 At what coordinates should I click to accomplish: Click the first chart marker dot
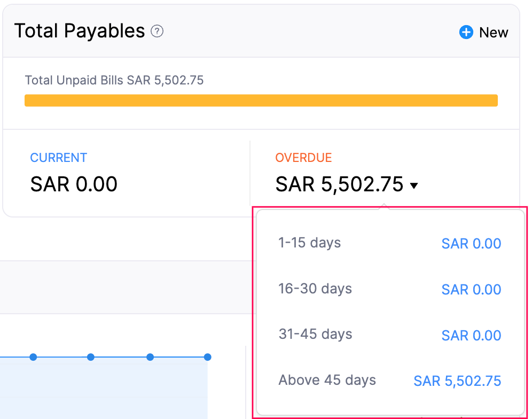pyautogui.click(x=33, y=357)
